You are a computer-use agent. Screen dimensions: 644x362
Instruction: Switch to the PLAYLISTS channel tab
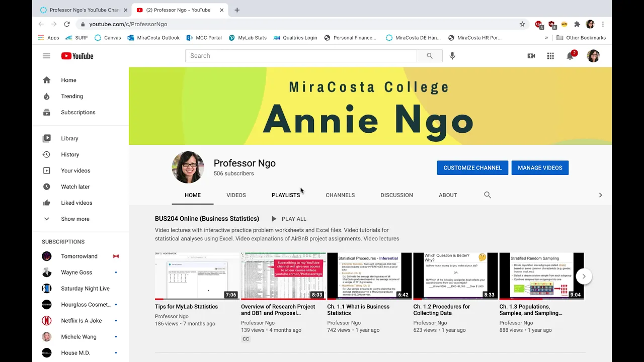coord(286,195)
